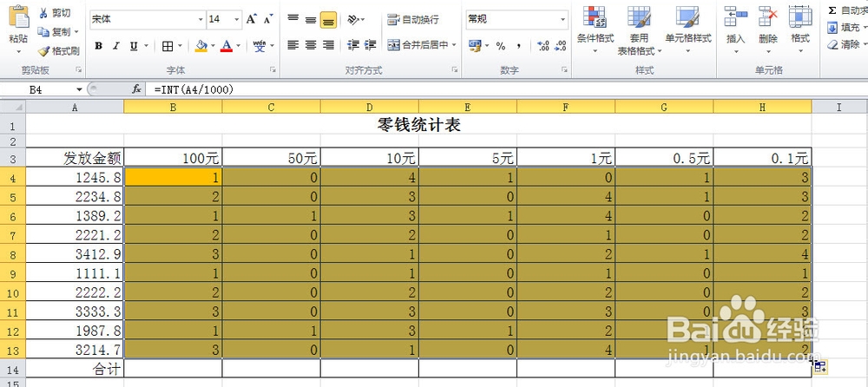The image size is (868, 387).
Task: Align text to top of cell
Action: (293, 20)
